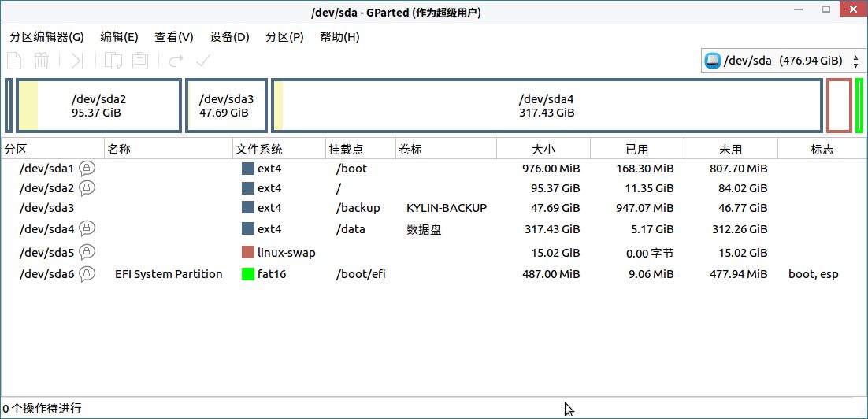Click the disk icon in the device selector

pyautogui.click(x=713, y=61)
